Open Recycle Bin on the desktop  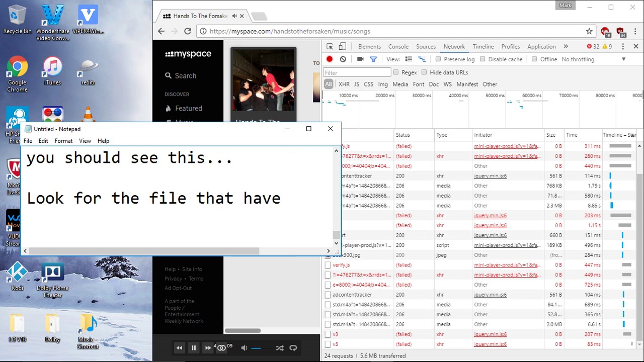click(x=17, y=19)
